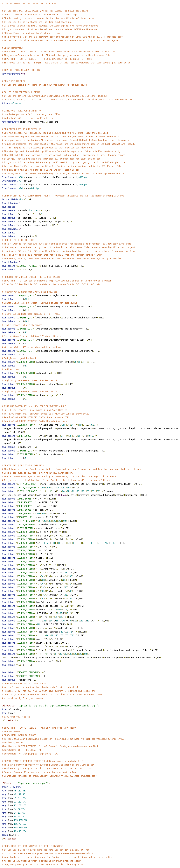Click the Allow from all line
The image size is (180, 868).
(x=10, y=835)
